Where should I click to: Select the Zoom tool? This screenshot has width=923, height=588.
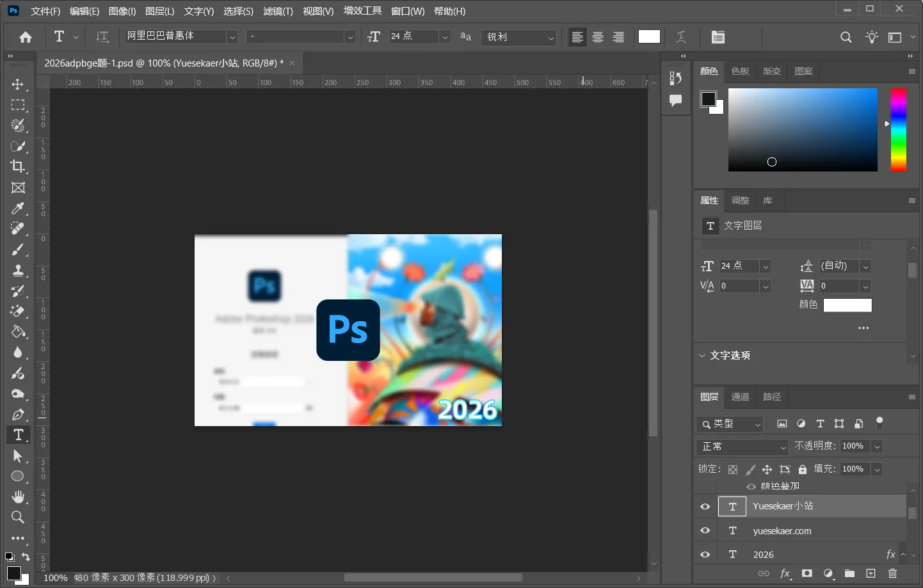tap(18, 518)
